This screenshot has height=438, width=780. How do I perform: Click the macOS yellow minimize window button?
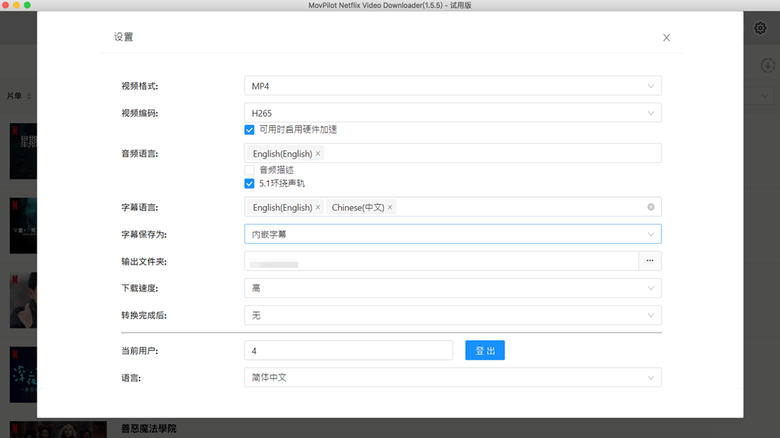(16, 5)
